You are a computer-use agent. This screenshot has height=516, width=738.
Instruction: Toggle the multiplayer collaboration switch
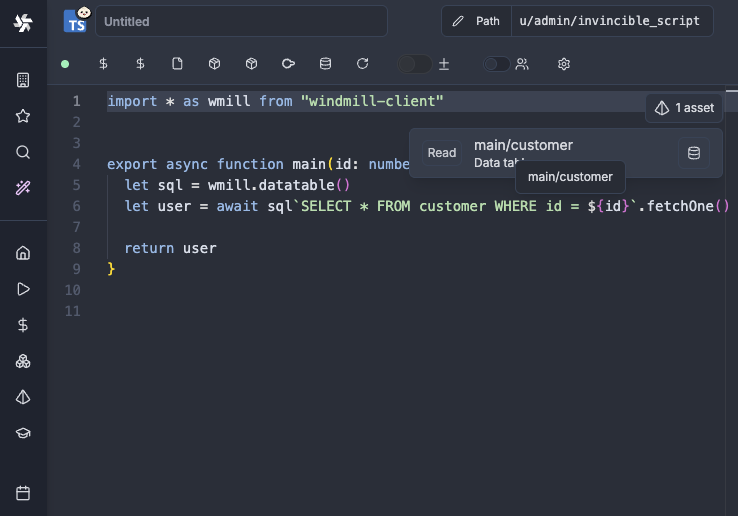tap(496, 64)
